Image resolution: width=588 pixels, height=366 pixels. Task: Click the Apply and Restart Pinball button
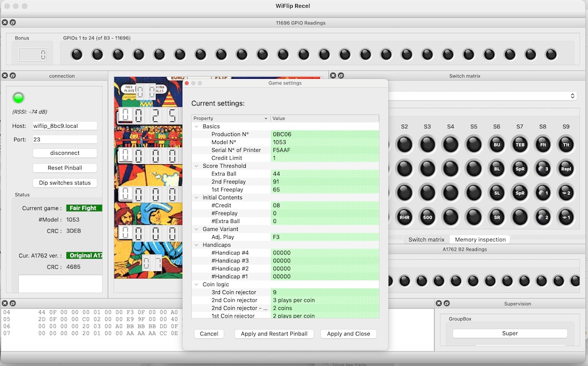(273, 334)
